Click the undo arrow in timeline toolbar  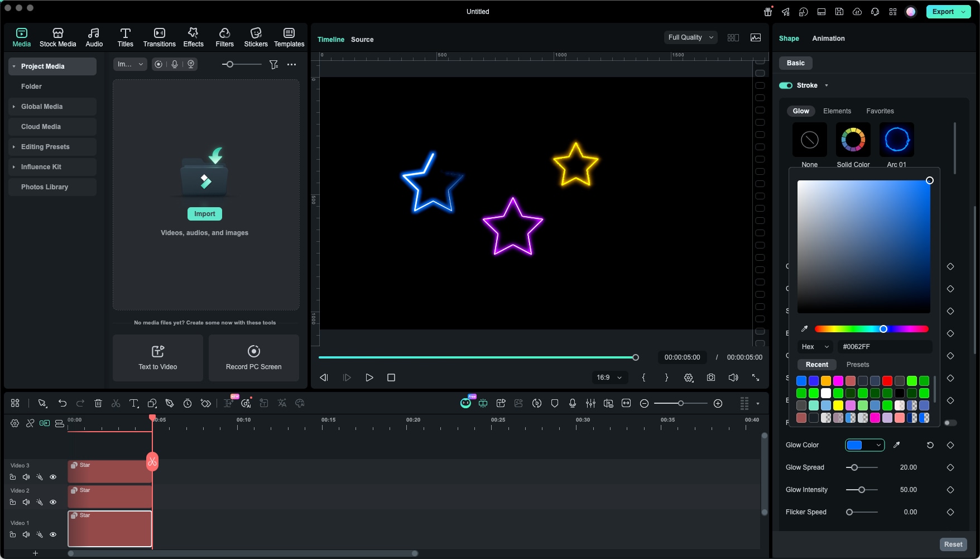[63, 403]
